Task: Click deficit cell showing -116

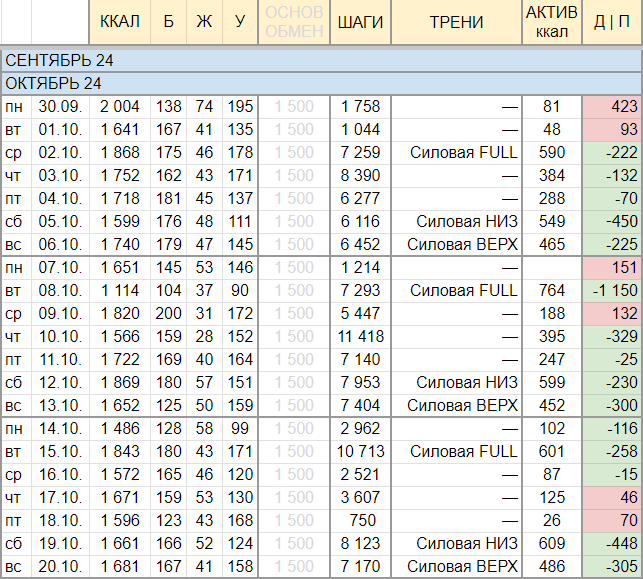Action: 612,429
